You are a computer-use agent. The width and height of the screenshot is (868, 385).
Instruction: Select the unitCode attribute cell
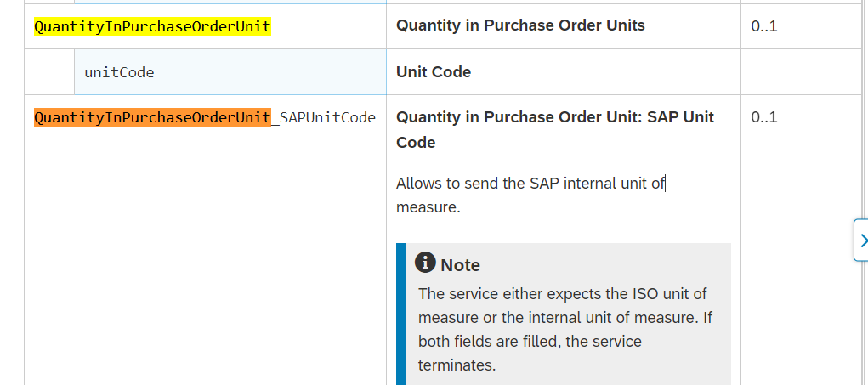point(230,72)
